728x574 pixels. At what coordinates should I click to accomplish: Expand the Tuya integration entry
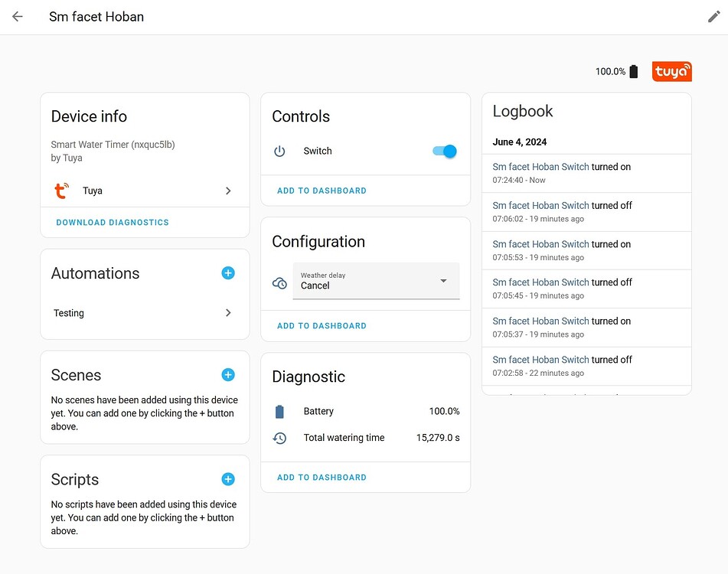point(227,191)
